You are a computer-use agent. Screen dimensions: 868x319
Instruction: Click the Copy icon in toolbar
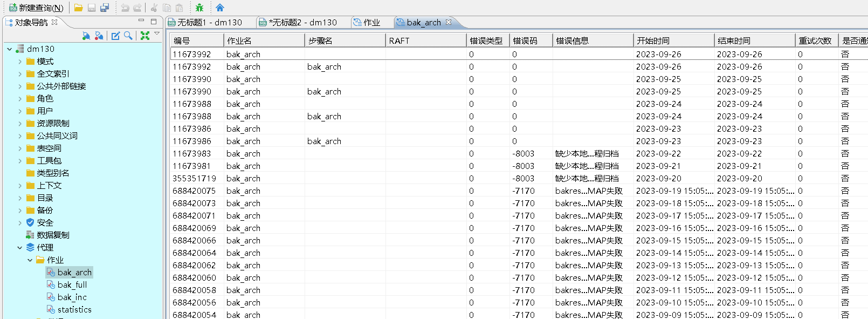click(x=167, y=8)
